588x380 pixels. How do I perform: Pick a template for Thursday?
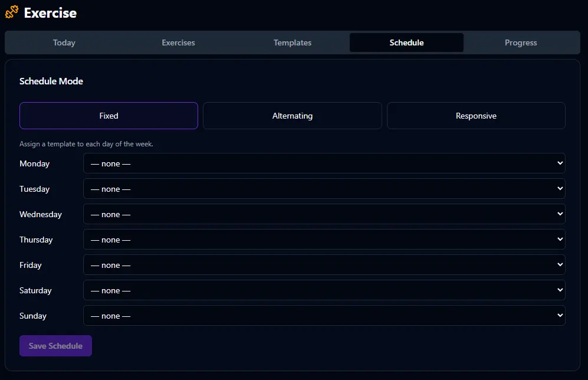pos(324,240)
